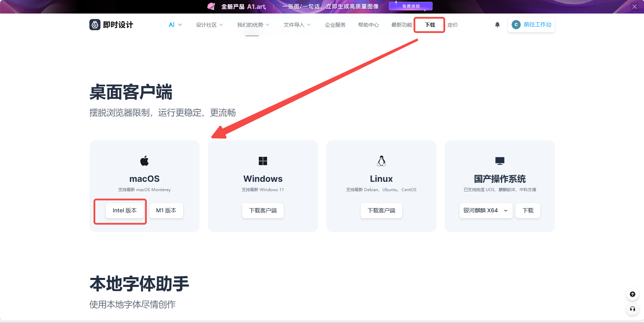Open the customer support headset button
The height and width of the screenshot is (323, 644).
pyautogui.click(x=633, y=309)
